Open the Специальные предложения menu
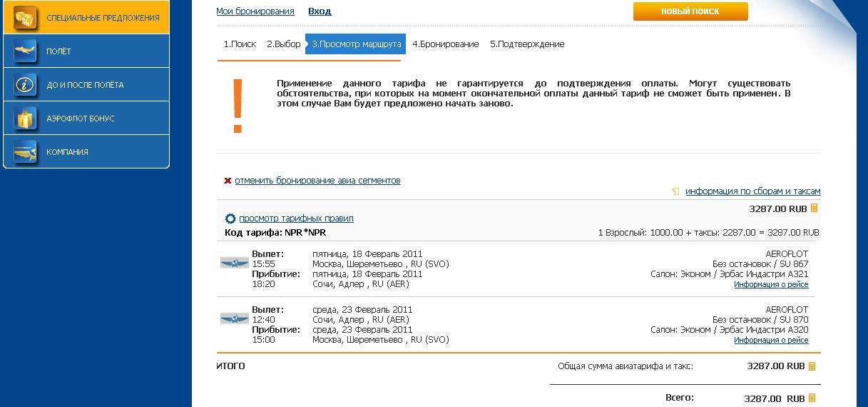868x407 pixels. coord(86,17)
